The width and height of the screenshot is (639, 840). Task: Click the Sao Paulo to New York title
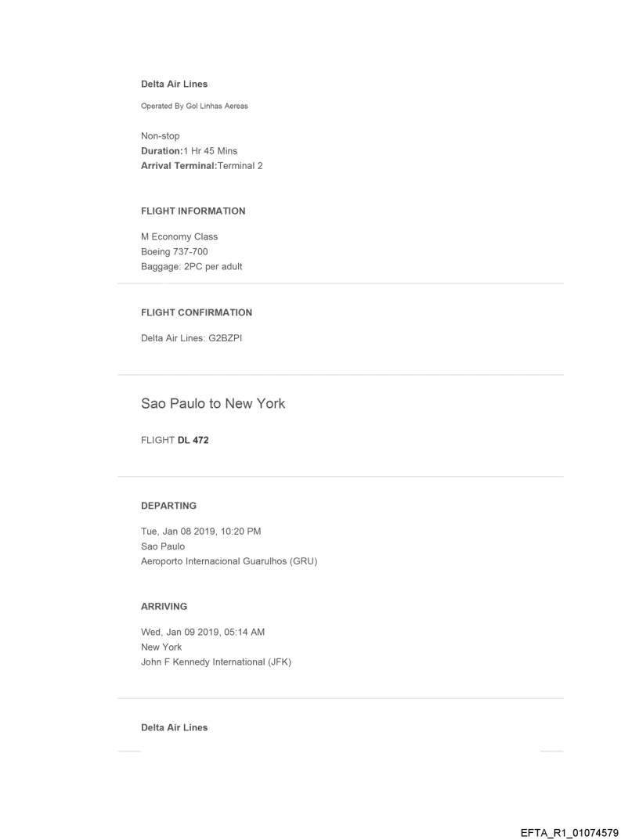coord(213,404)
